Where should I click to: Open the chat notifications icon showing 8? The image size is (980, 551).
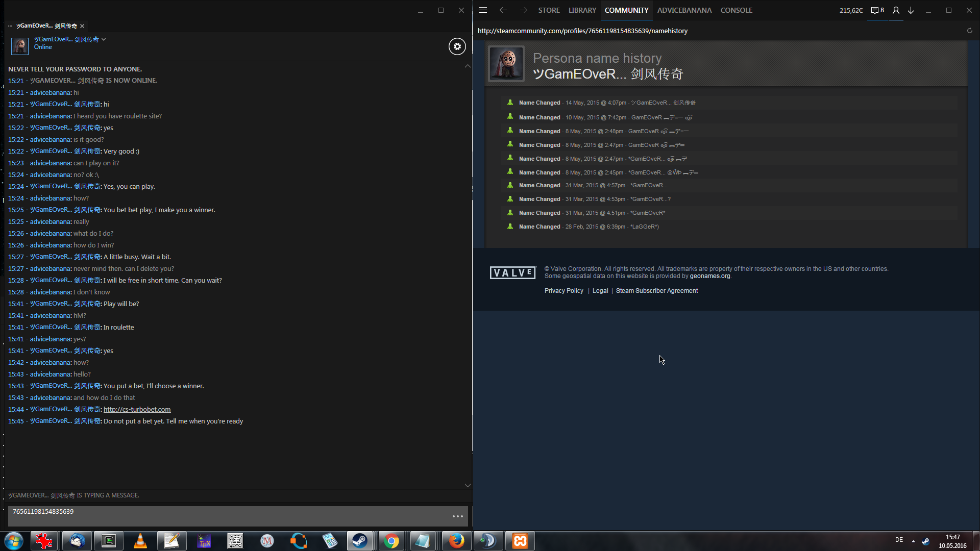coord(877,10)
